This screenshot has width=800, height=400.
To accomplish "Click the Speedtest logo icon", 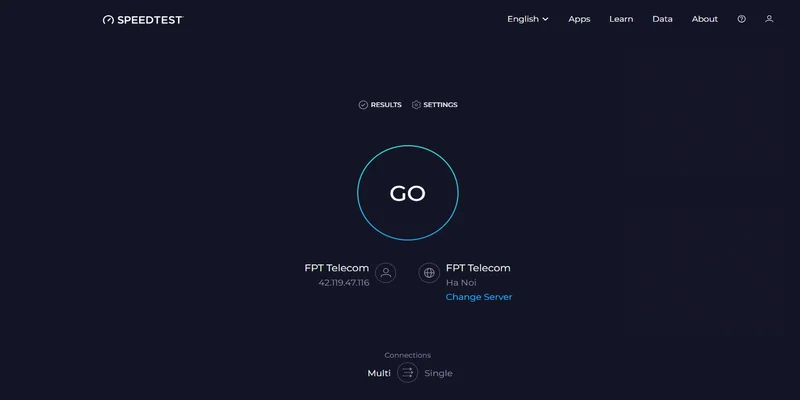I will pos(108,19).
